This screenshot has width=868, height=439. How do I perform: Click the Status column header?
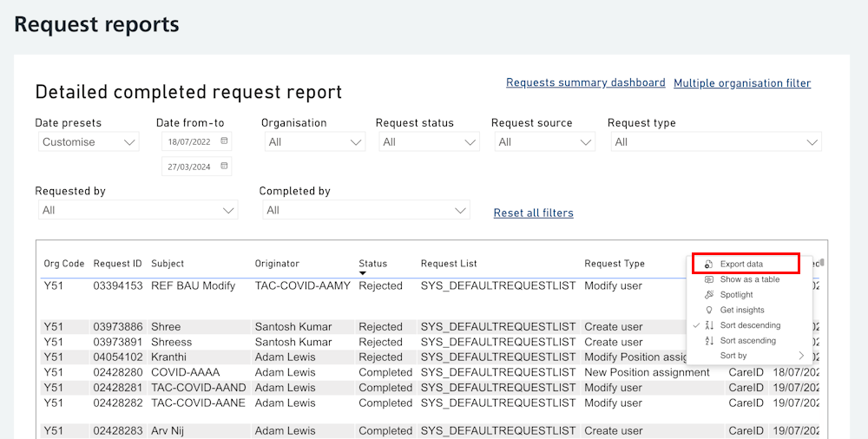click(372, 264)
